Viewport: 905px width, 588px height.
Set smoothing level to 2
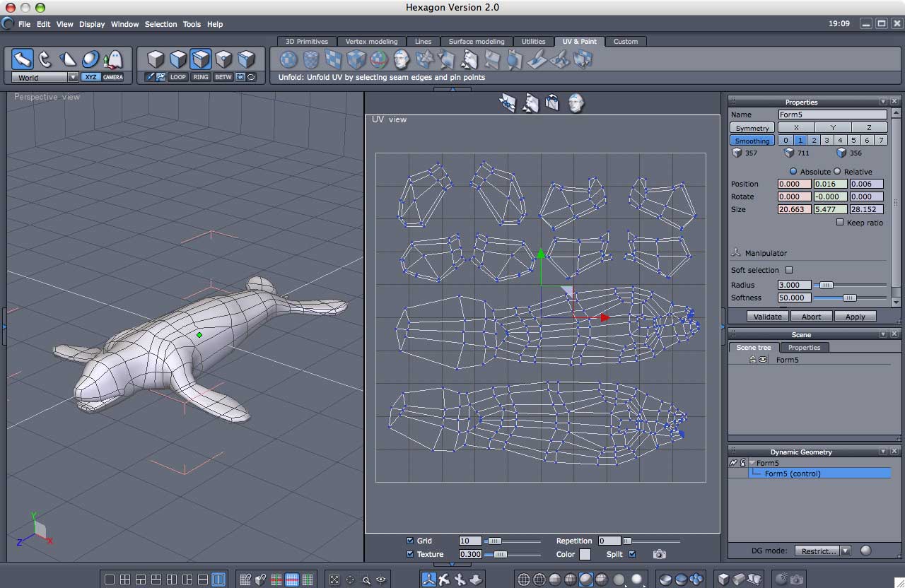point(814,141)
